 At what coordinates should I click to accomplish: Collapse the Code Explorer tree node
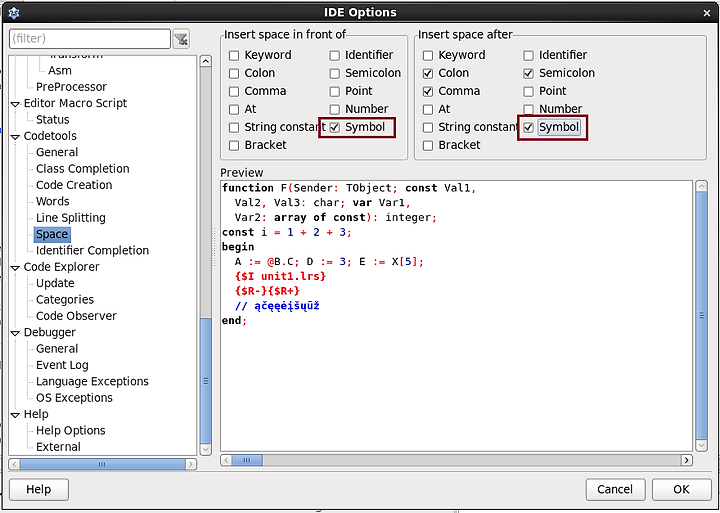[x=16, y=267]
